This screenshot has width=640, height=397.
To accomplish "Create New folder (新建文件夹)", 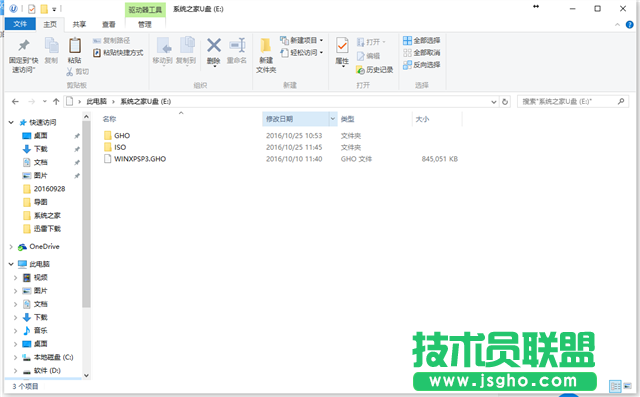I will click(x=266, y=55).
